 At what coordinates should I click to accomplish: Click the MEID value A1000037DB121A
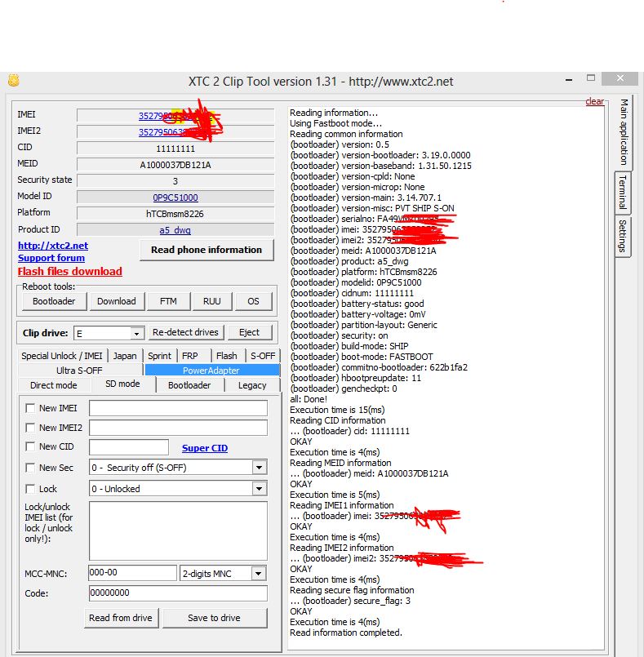175,165
